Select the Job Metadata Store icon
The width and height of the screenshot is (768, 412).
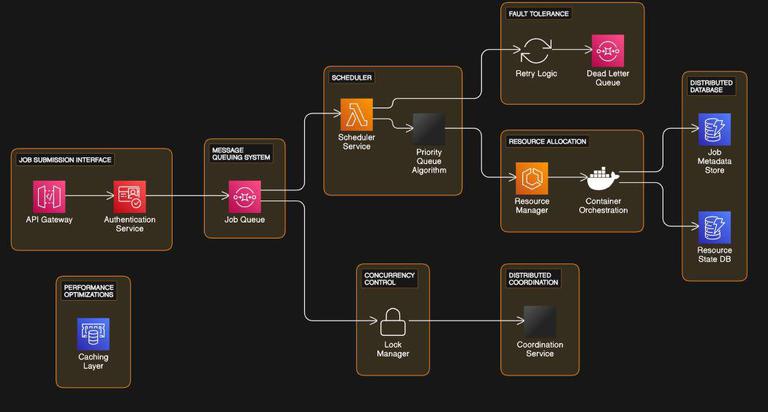[x=715, y=129]
